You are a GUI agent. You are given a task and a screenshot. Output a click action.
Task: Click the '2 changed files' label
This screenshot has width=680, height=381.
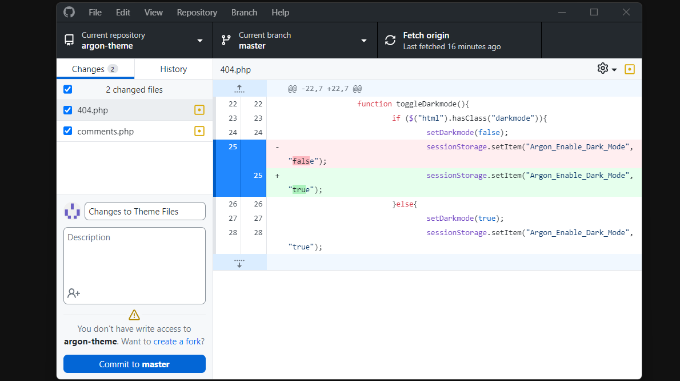[x=134, y=90]
